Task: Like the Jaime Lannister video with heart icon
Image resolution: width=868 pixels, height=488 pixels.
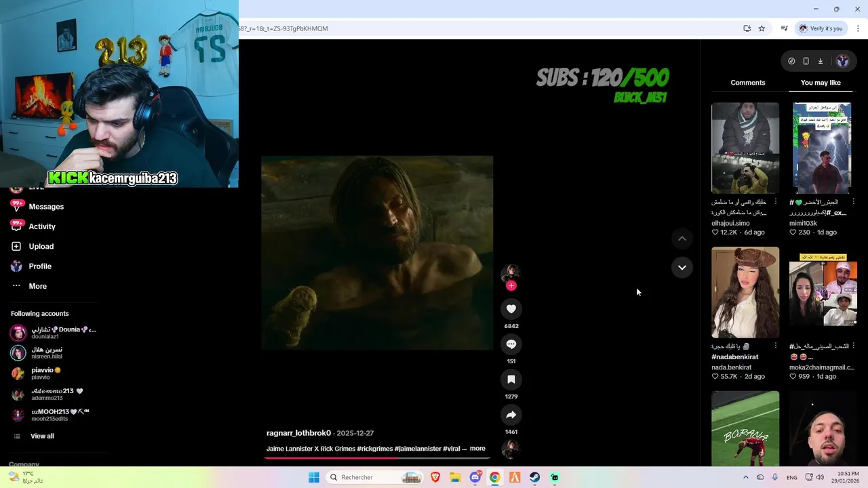Action: 511,309
